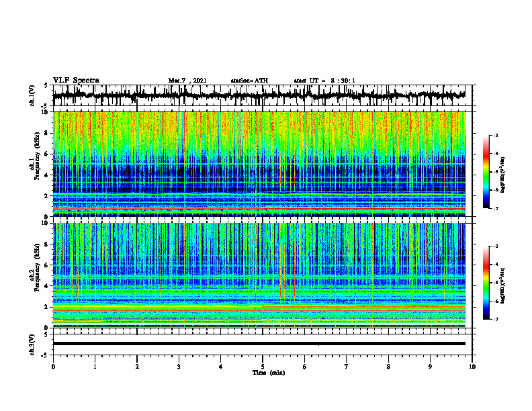Click time axis tick label "8"
Viewport: 532px width, 411px height.
(x=388, y=367)
